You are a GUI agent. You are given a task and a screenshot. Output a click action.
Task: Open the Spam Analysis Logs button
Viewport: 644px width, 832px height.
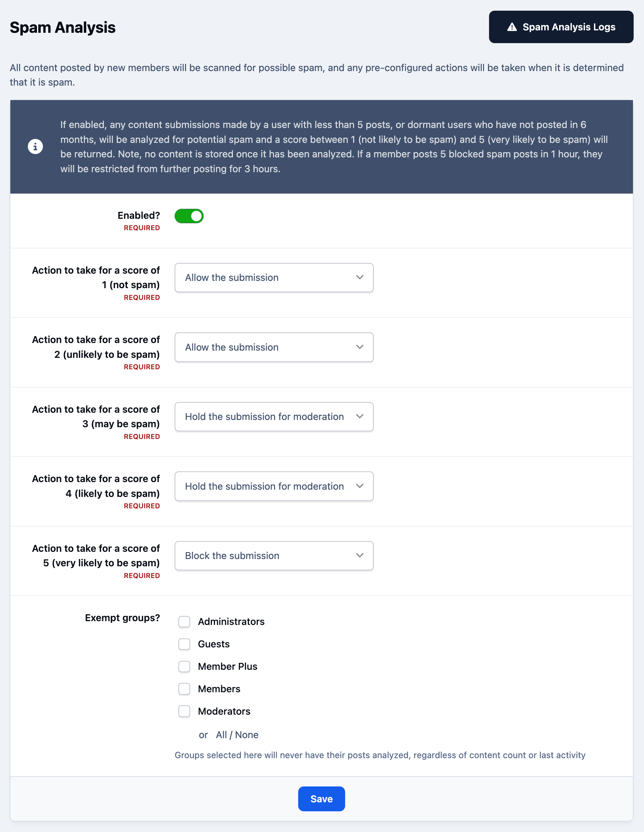click(x=561, y=27)
